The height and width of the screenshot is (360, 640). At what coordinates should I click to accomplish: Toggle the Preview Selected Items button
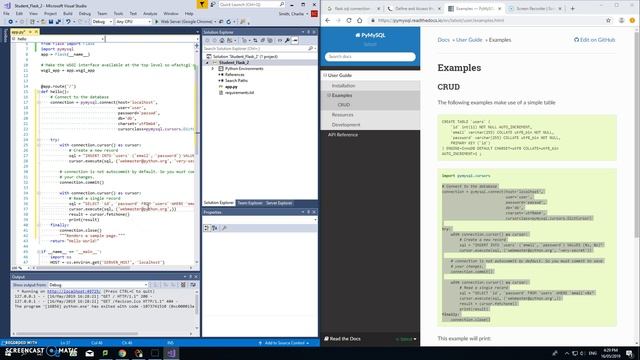(295, 40)
